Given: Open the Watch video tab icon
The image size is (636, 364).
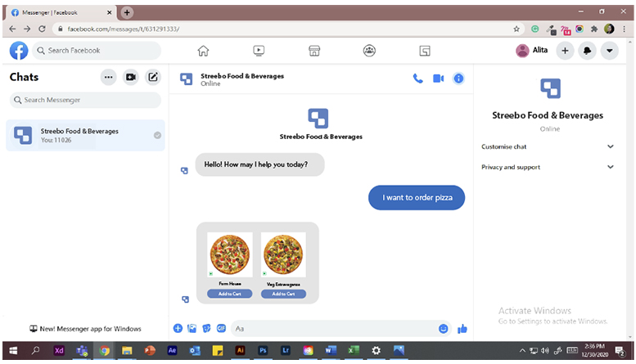Looking at the screenshot, I should [x=259, y=51].
